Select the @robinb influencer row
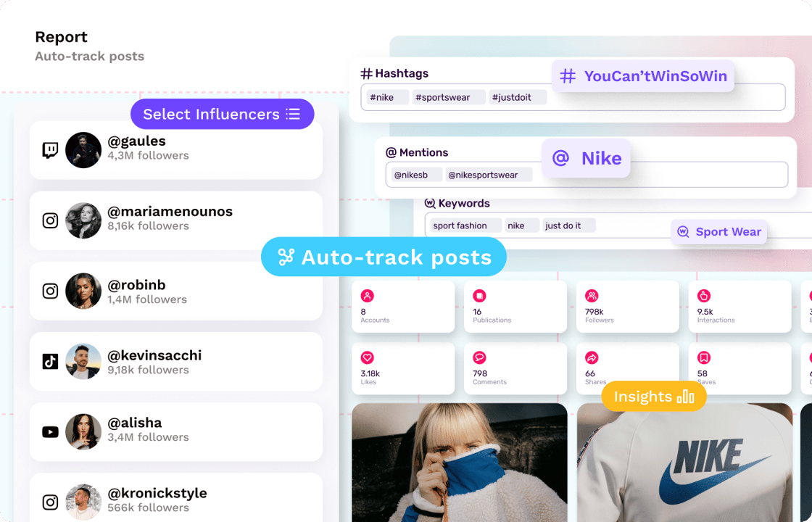The image size is (812, 522). click(x=176, y=291)
